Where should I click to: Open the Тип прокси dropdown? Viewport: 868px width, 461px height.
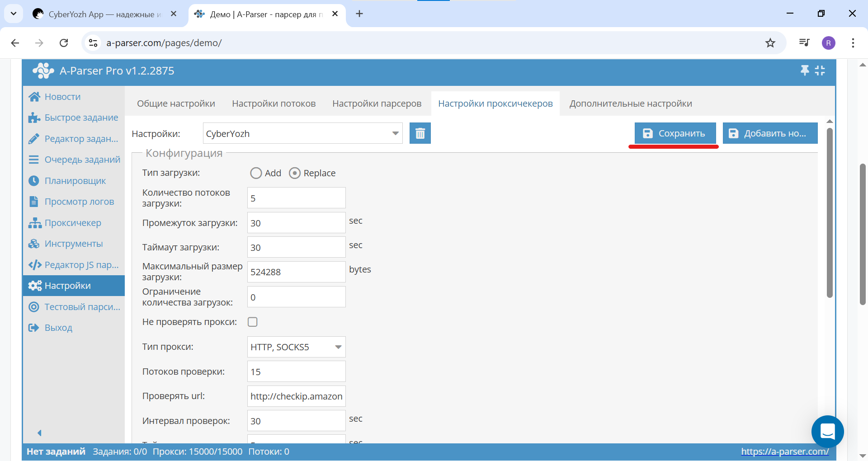[338, 347]
